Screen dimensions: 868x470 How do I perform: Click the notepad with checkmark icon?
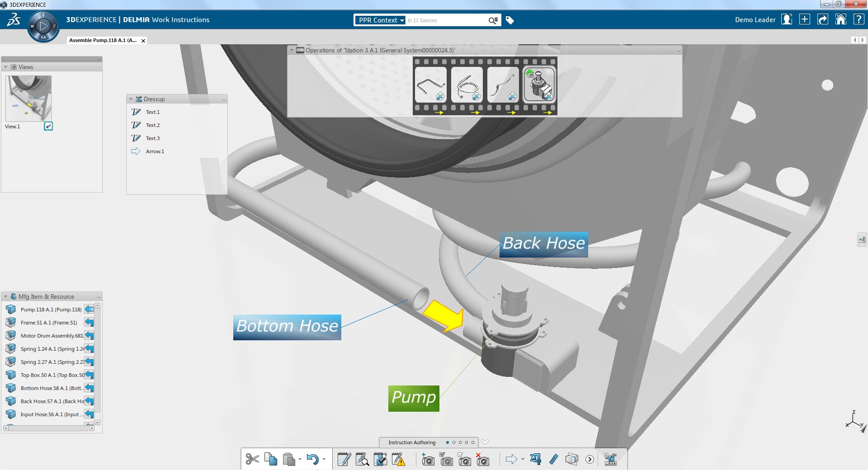[380, 460]
